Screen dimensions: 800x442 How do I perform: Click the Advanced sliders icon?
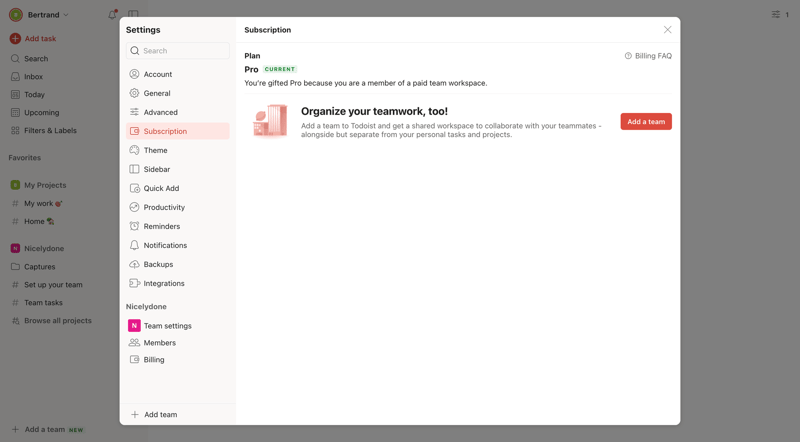[x=134, y=112]
